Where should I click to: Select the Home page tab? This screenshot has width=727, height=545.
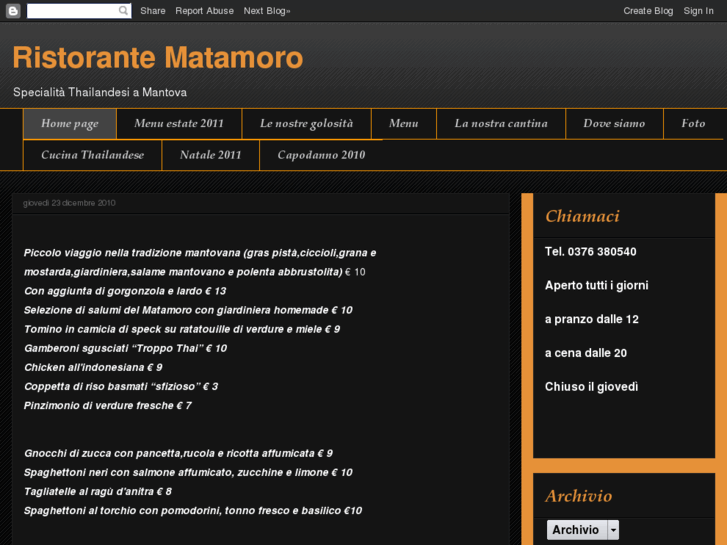(x=70, y=124)
